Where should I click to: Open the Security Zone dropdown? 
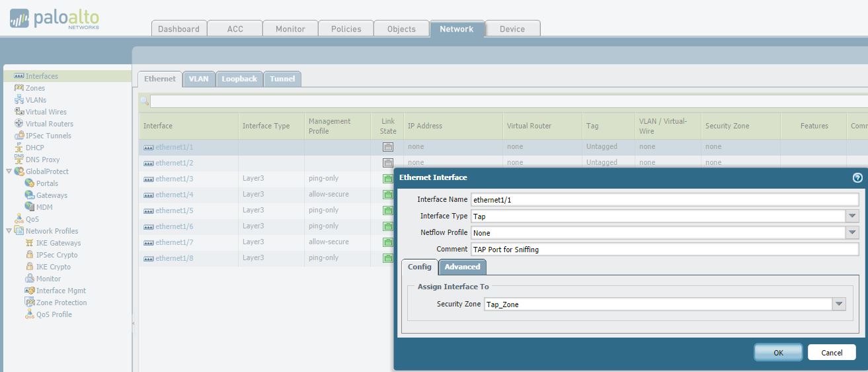[x=839, y=304]
